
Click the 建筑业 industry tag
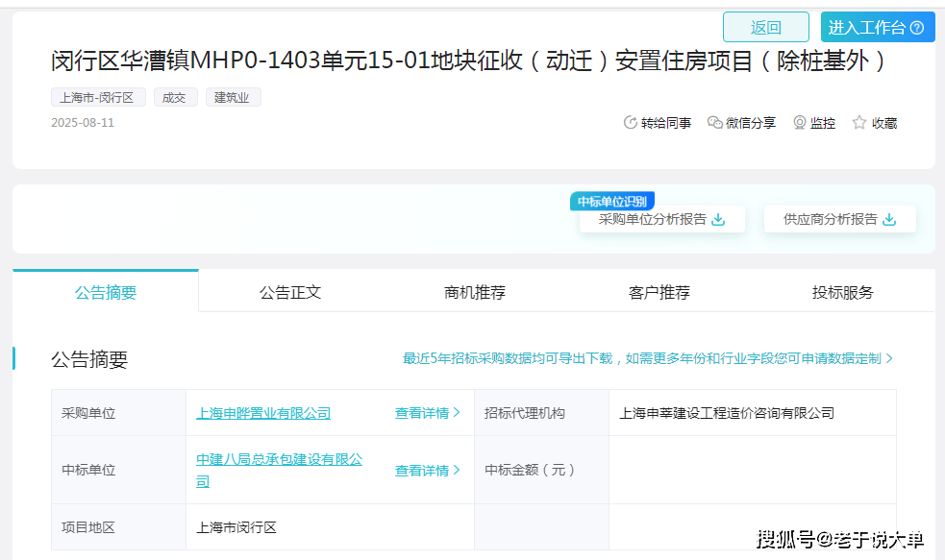[233, 98]
